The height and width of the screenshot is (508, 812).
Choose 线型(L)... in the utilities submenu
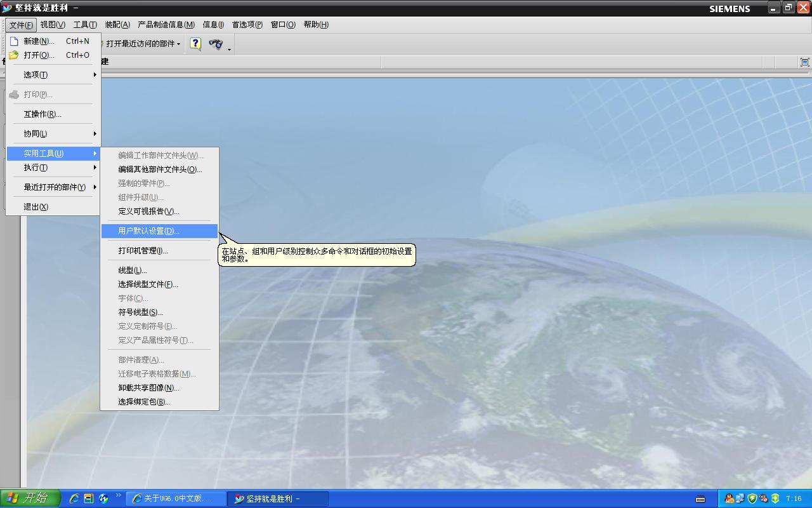coord(159,270)
